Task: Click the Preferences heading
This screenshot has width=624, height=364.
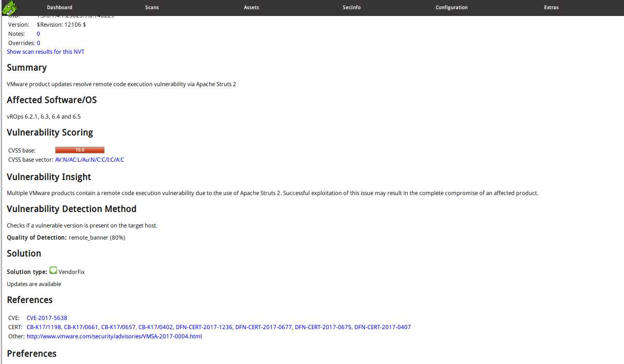Action: pos(31,354)
